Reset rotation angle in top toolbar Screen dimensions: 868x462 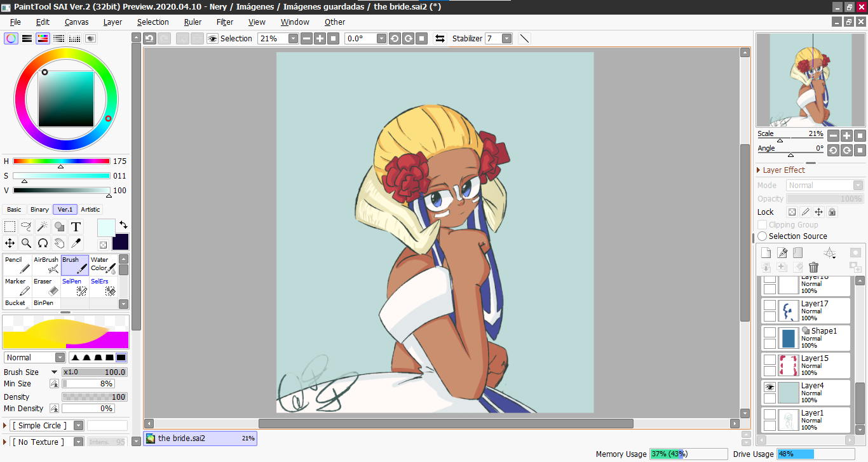[x=421, y=38]
